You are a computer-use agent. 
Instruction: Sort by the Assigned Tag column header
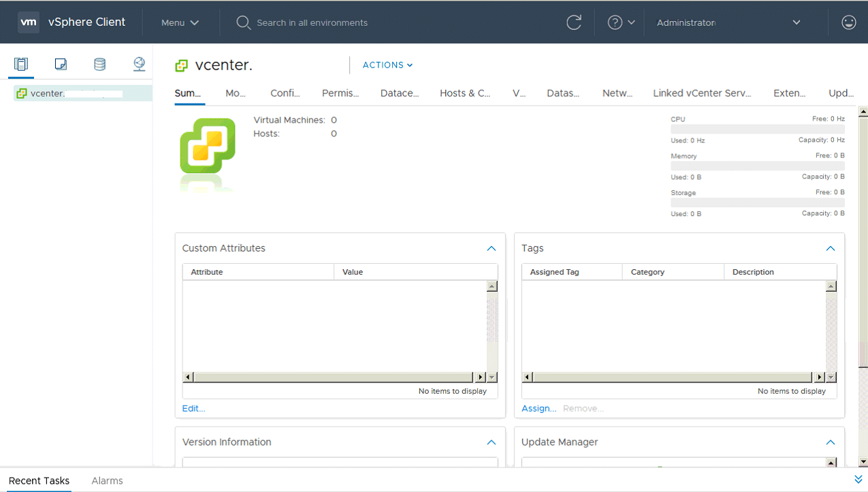click(572, 272)
